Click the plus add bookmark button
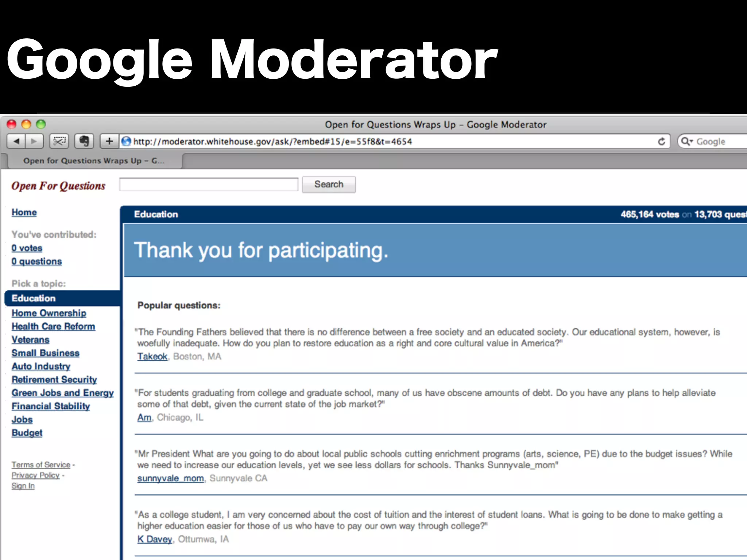Image resolution: width=747 pixels, height=560 pixels. pos(109,141)
